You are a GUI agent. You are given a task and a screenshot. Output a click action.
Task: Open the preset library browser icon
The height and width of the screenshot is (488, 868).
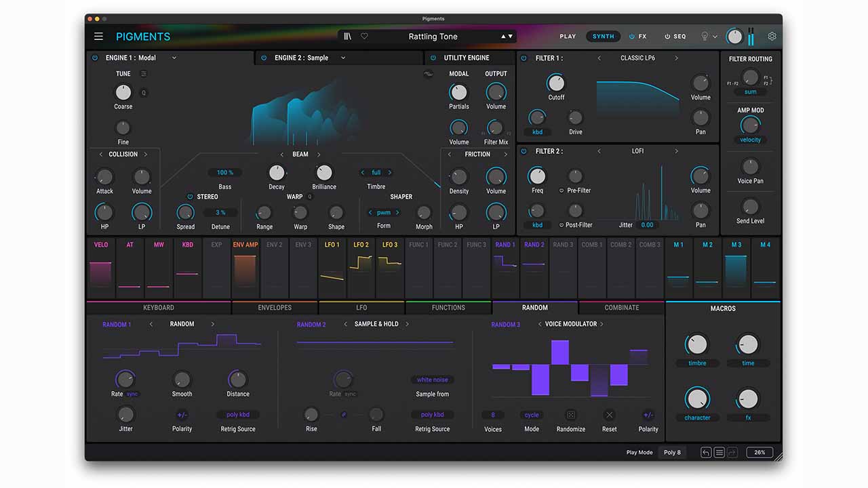(348, 37)
